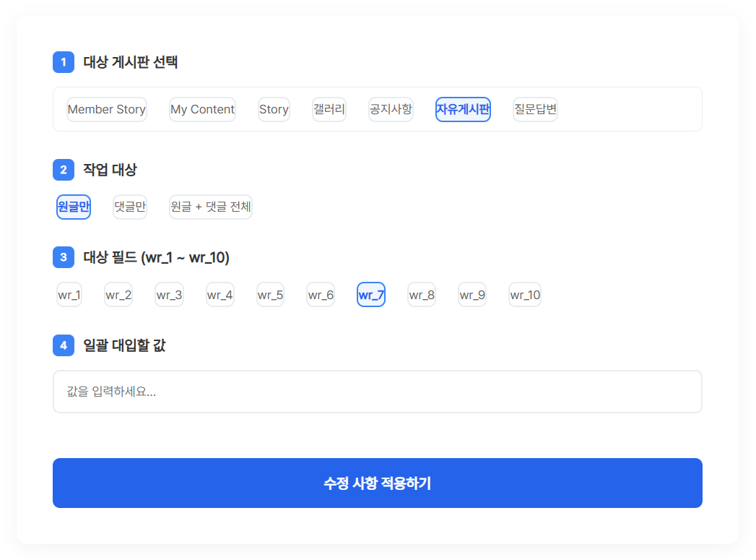Select the wr_1 field chip
Image resolution: width=756 pixels, height=560 pixels.
[69, 295]
